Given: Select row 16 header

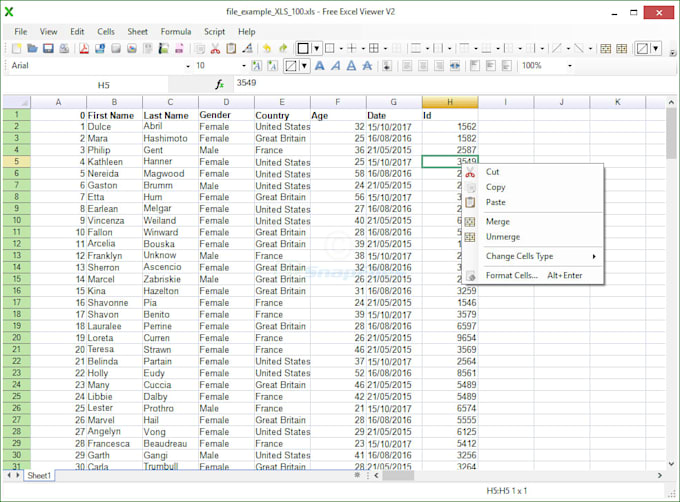Looking at the screenshot, I should (x=16, y=291).
